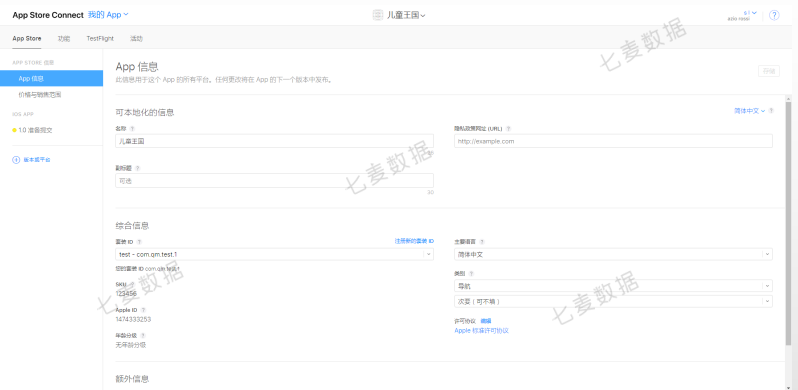Click the plus icon next to 版本或平台

pyautogui.click(x=16, y=160)
